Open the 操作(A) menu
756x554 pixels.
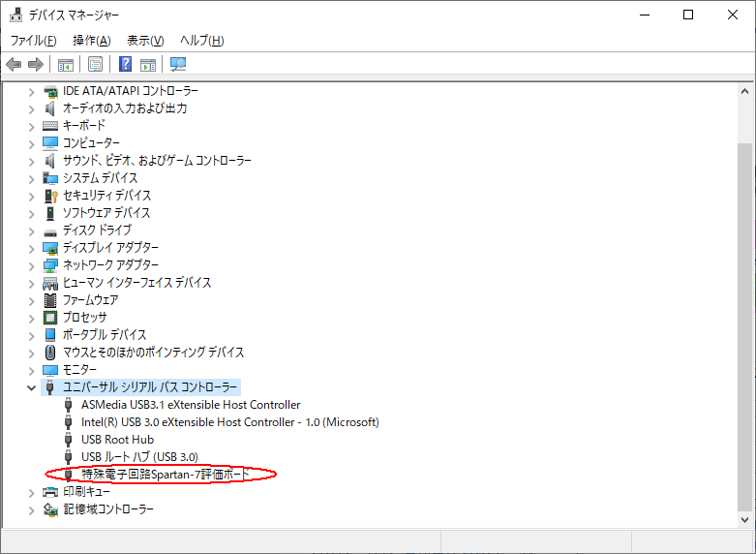(x=91, y=41)
